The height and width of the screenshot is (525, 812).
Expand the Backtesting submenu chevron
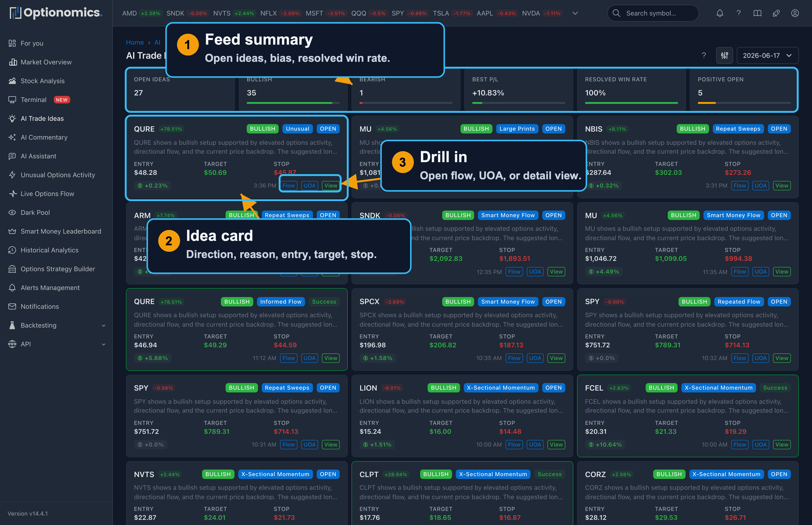click(104, 325)
